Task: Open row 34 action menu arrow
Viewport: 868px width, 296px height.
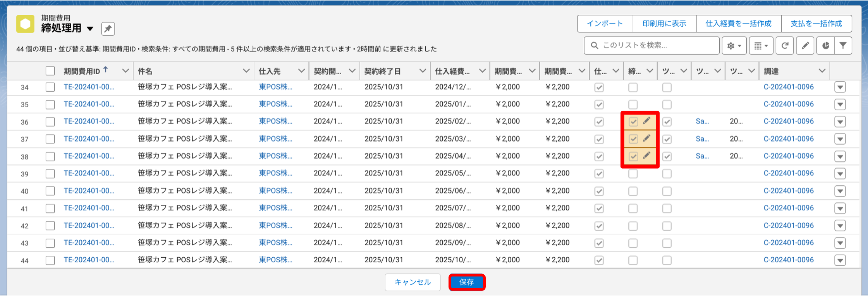Action: click(840, 87)
